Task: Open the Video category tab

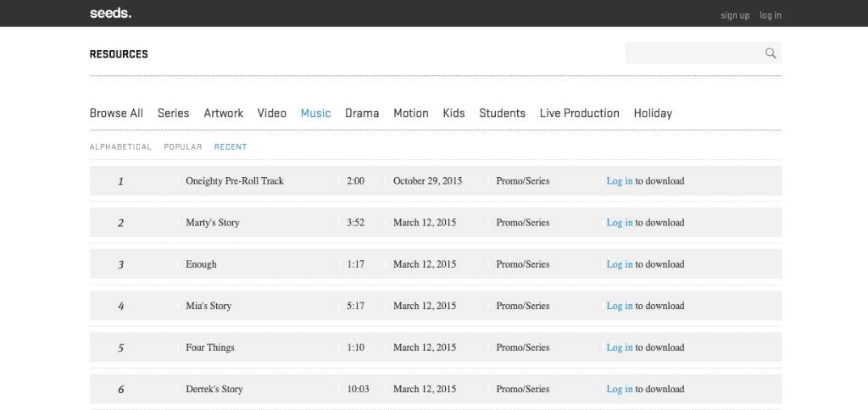Action: (272, 113)
